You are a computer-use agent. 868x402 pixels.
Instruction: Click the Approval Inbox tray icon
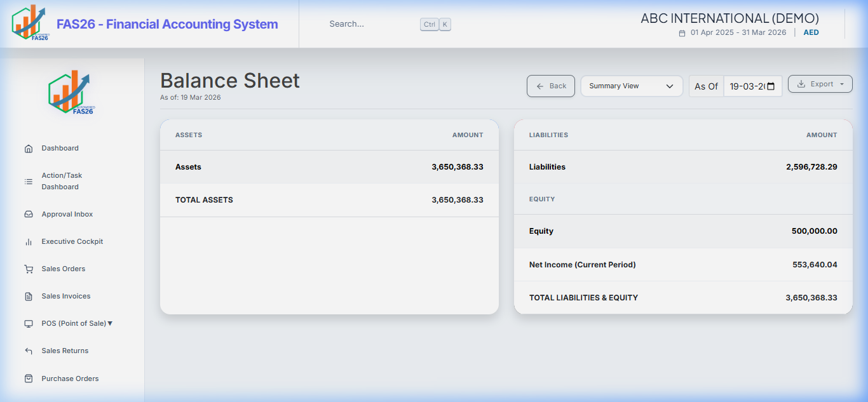click(29, 215)
